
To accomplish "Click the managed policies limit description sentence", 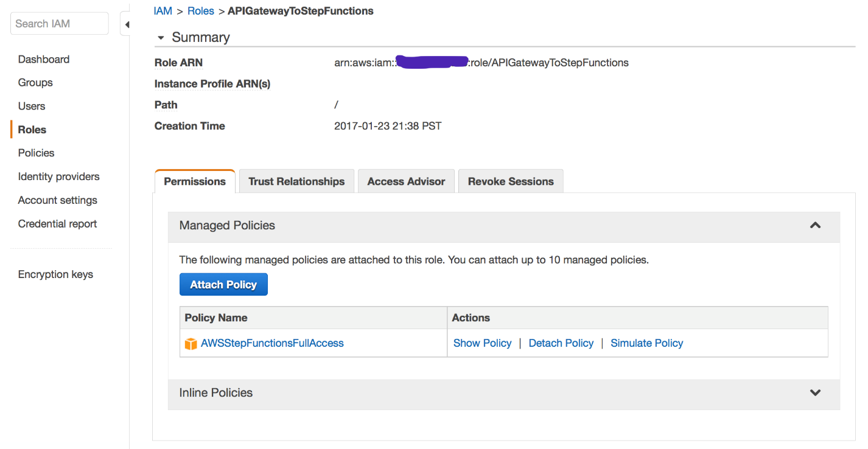I will tap(414, 260).
